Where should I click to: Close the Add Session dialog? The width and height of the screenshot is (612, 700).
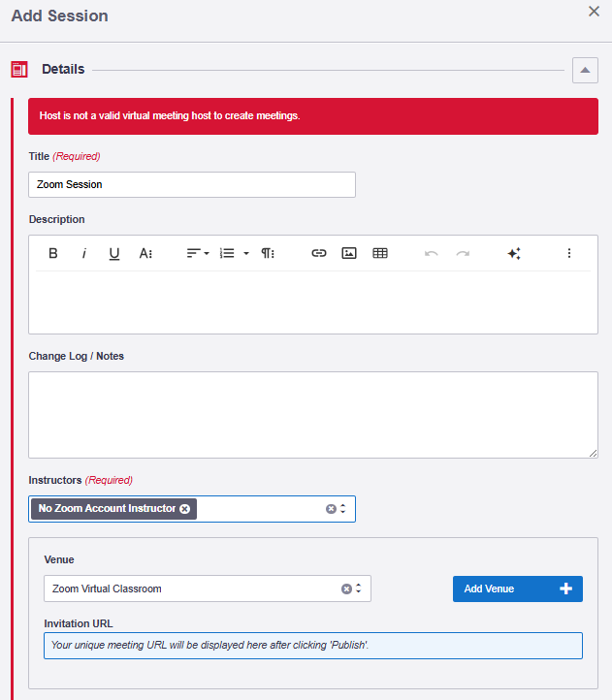tap(594, 12)
